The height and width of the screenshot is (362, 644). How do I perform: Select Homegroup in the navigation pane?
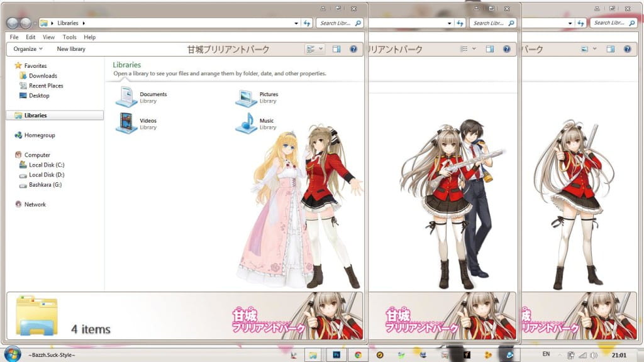[x=40, y=135]
